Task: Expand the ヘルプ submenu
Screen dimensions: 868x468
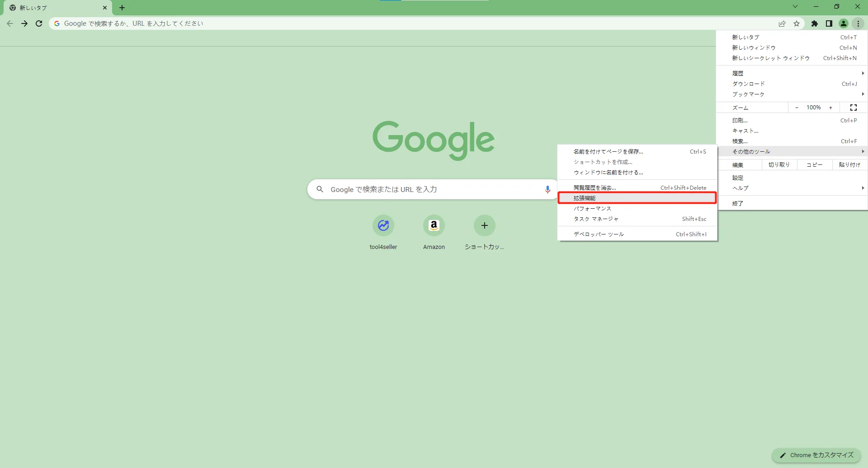Action: 792,188
